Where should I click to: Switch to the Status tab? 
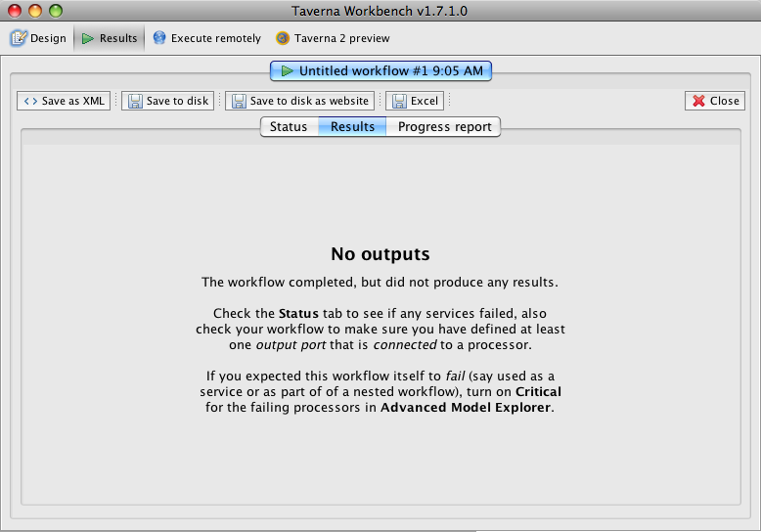[289, 127]
